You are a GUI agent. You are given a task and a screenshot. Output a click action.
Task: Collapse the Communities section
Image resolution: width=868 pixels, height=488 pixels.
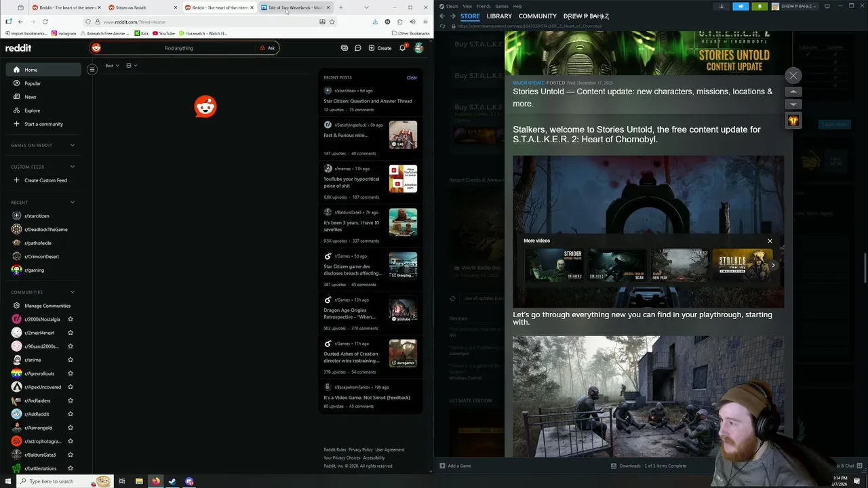73,292
